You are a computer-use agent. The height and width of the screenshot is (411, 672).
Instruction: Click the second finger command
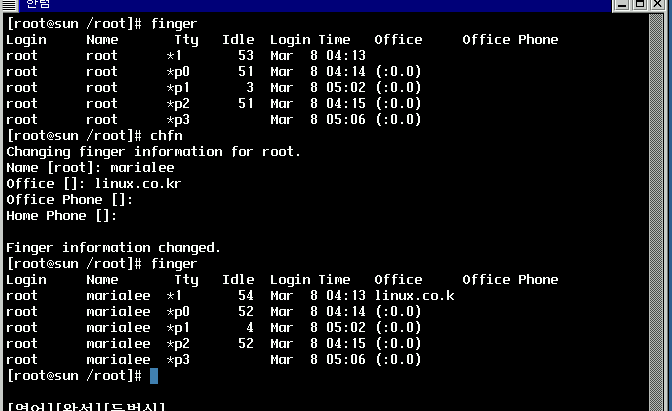click(174, 264)
